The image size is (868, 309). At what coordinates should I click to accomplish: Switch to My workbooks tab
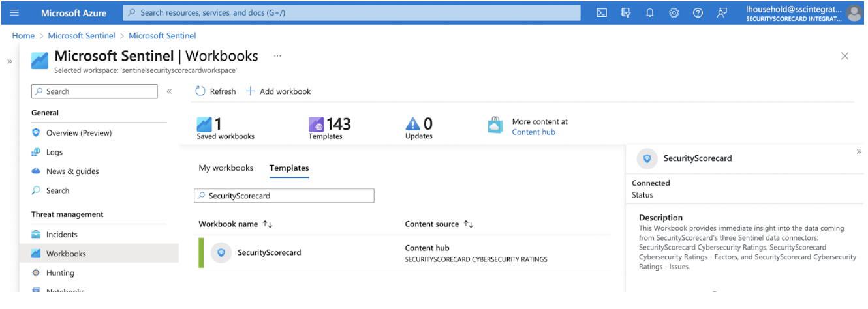[226, 168]
